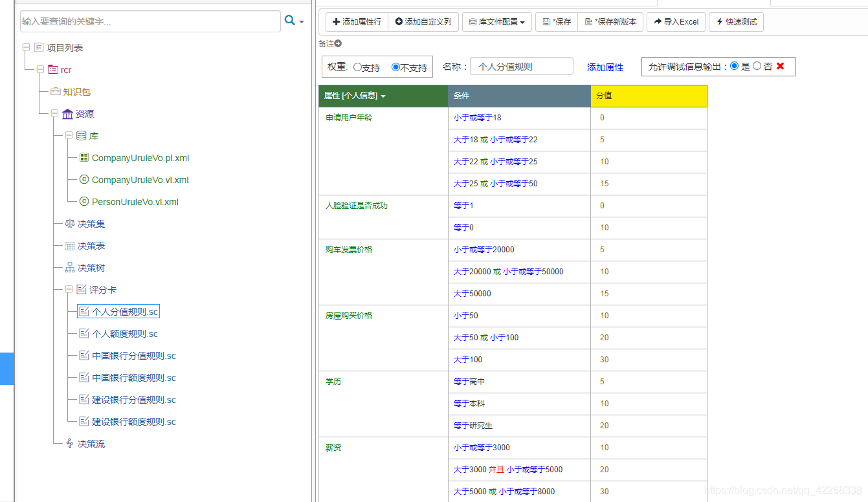Click the 导入Excel button
Viewport: 868px width, 502px height.
click(x=676, y=22)
